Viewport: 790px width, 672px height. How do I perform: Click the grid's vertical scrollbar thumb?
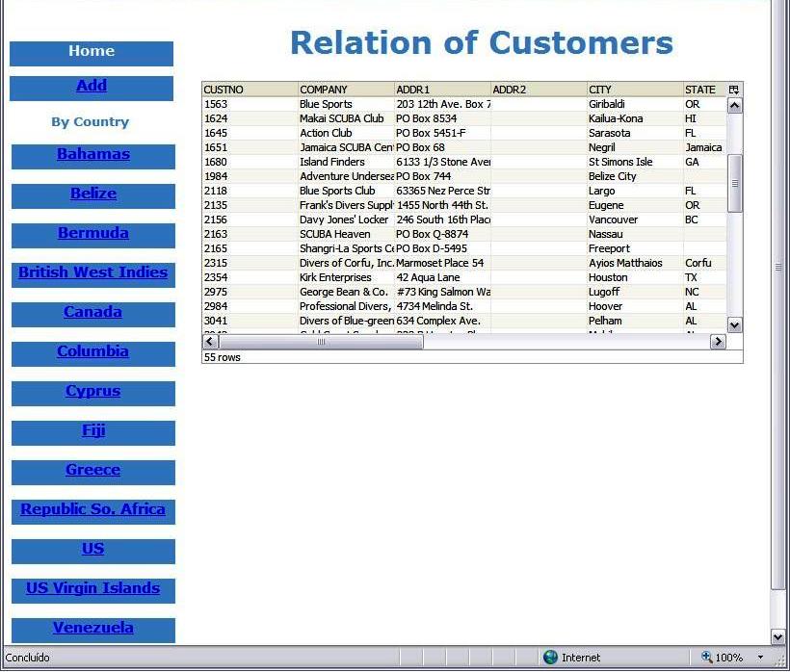click(x=735, y=183)
